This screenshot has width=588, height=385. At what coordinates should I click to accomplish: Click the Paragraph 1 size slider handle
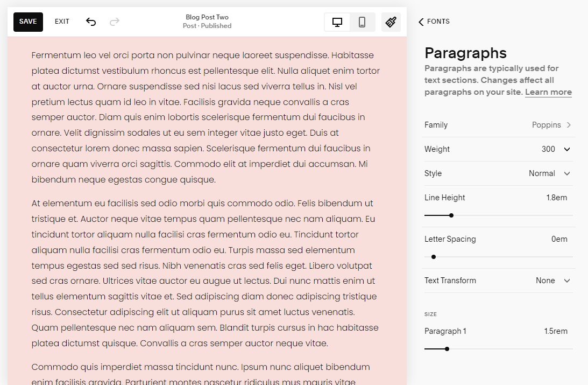click(x=447, y=349)
